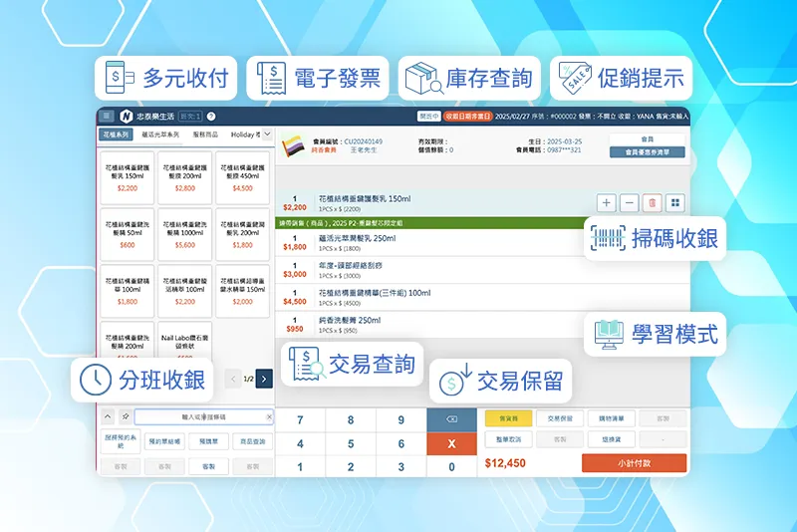This screenshot has height=532, width=797.
Task: Click the orange 小計付款 button
Action: pos(634,463)
